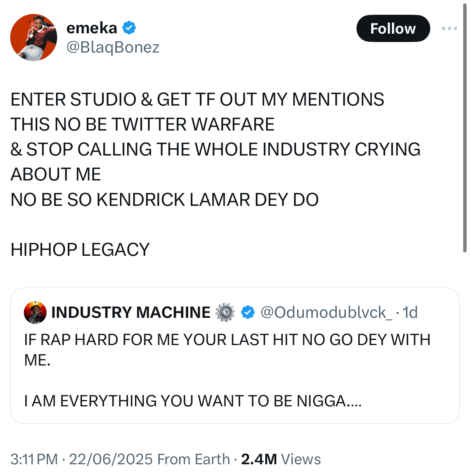Click the gear emoji next to INDUSTRY MACHINE
The height and width of the screenshot is (476, 470).
225,313
